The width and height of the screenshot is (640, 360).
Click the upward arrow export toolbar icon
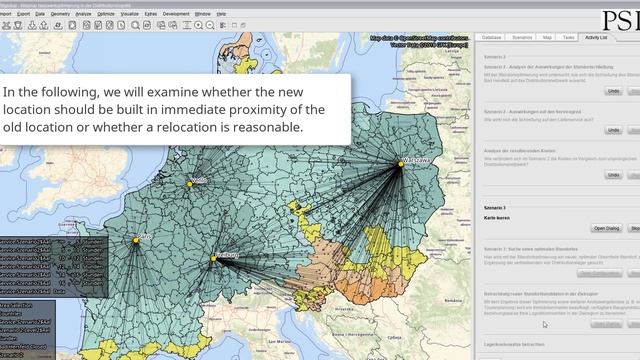(44, 25)
